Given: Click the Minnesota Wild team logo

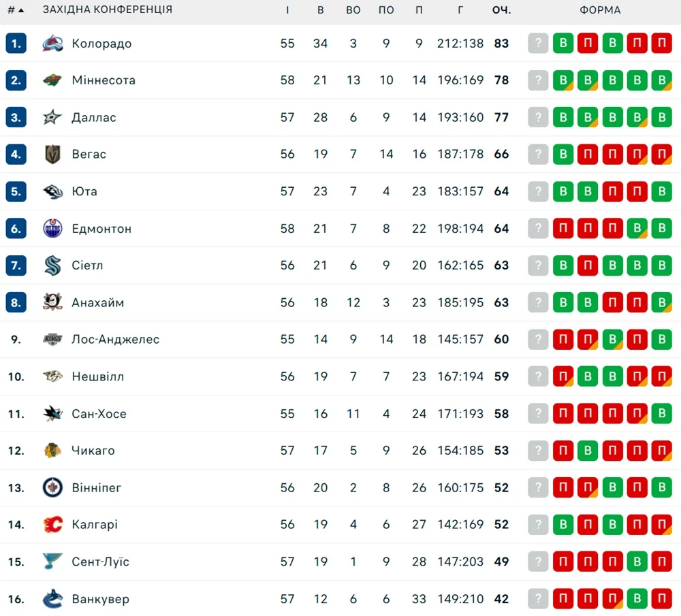Looking at the screenshot, I should (52, 80).
